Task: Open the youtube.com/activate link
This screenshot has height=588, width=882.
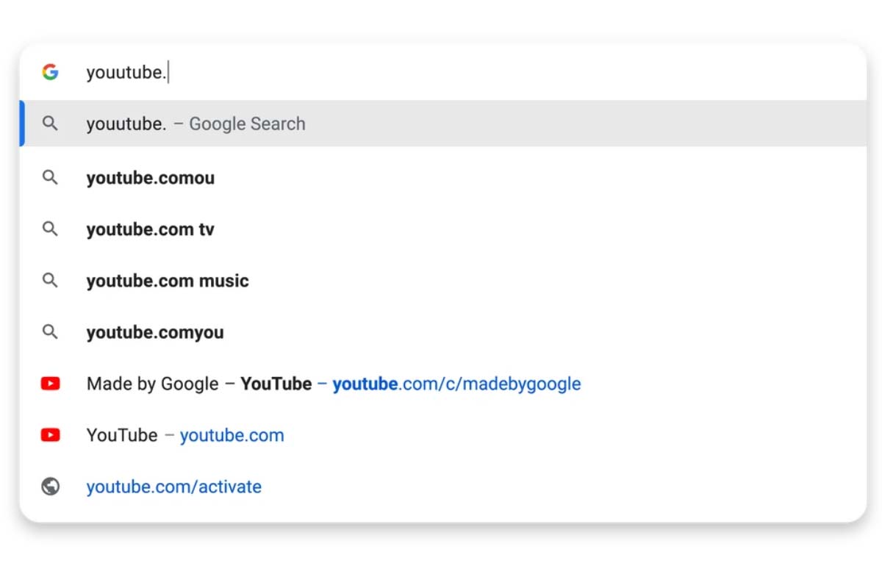Action: (173, 487)
